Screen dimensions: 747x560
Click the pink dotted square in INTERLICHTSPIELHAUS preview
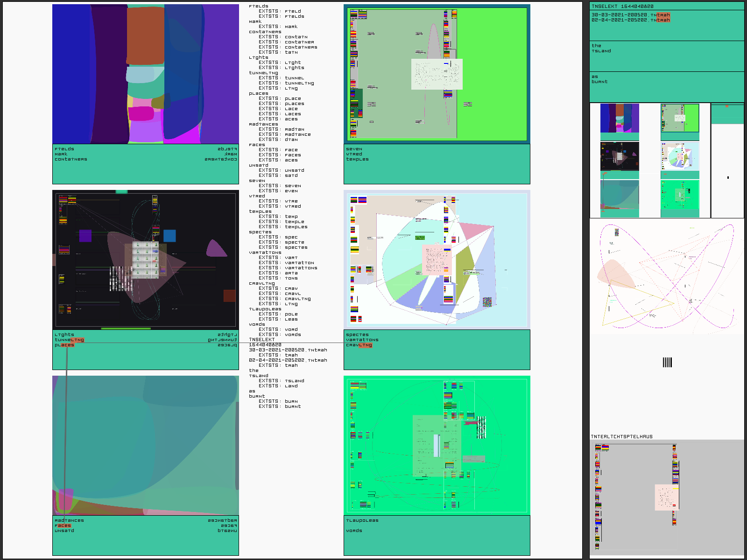tap(666, 497)
